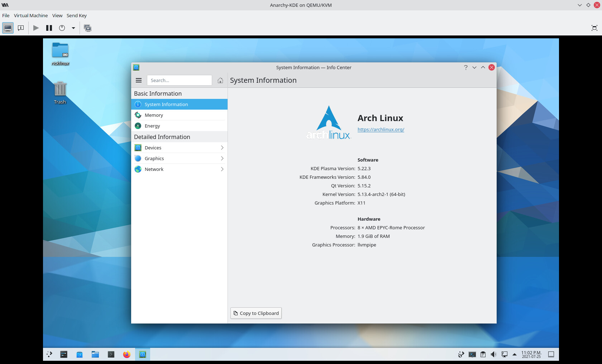602x364 pixels.
Task: Click the Network globe icon
Action: 138,169
